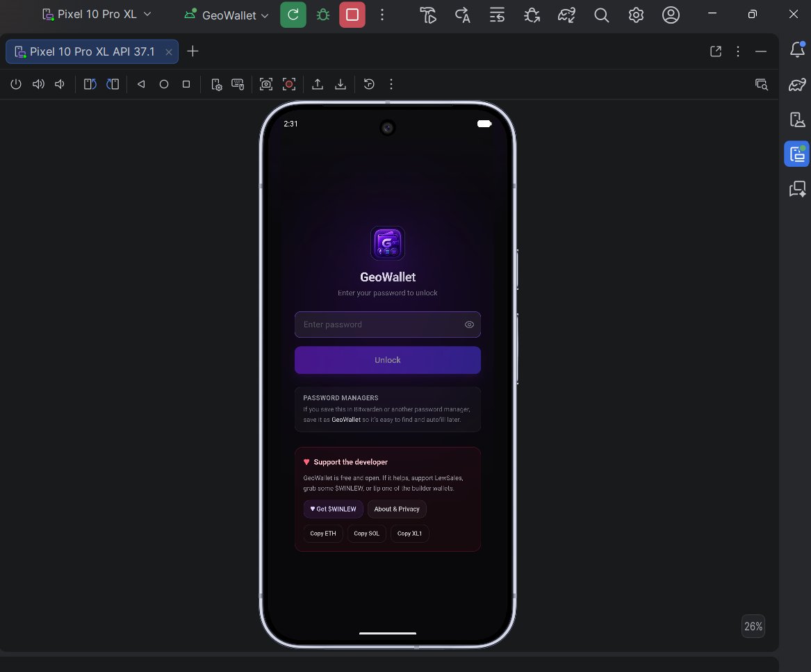Click the 'PASSWORD MANAGERS' heading text

point(341,398)
